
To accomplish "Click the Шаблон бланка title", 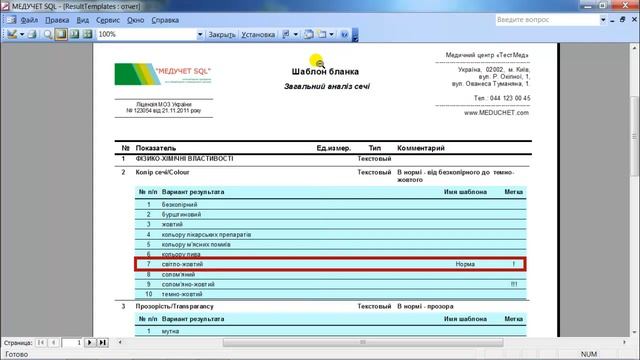I will [x=325, y=71].
